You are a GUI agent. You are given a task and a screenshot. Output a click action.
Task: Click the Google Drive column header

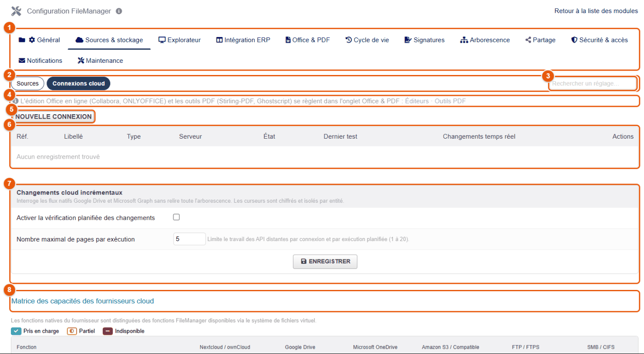coord(300,347)
